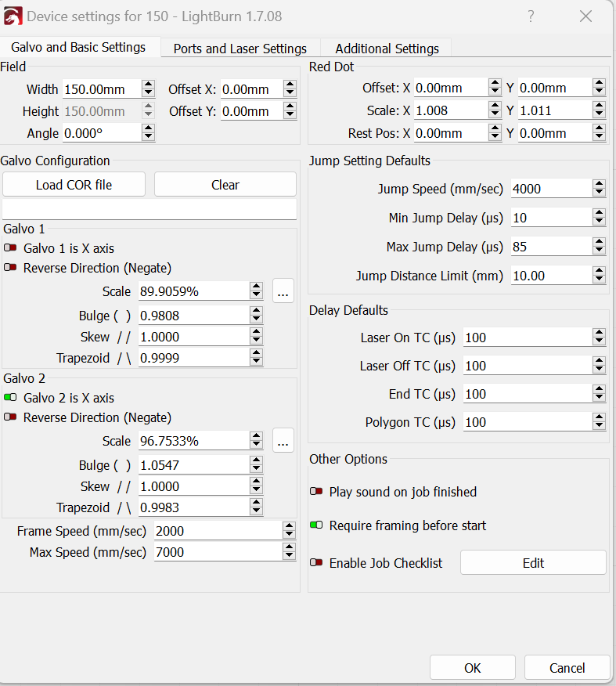Viewport: 616px width, 686px height.
Task: Click Red Dot Scale X field
Action: pyautogui.click(x=451, y=110)
